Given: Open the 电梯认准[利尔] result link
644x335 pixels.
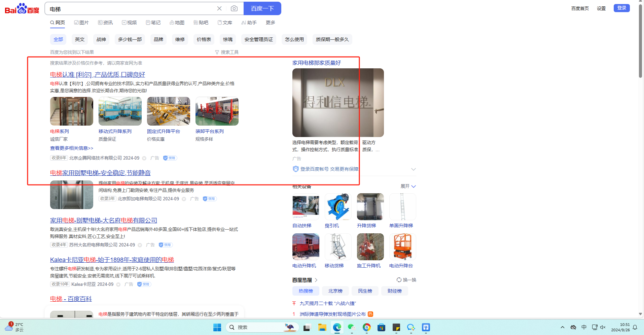Looking at the screenshot, I should click(x=98, y=75).
